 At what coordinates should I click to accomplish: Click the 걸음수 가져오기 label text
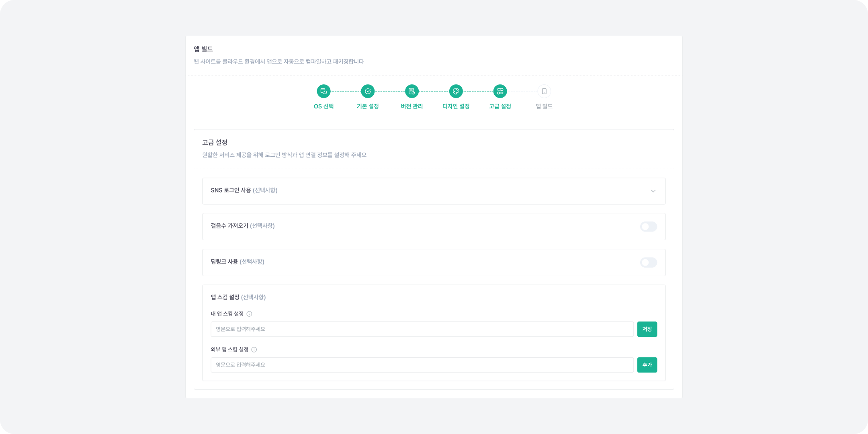(x=229, y=226)
